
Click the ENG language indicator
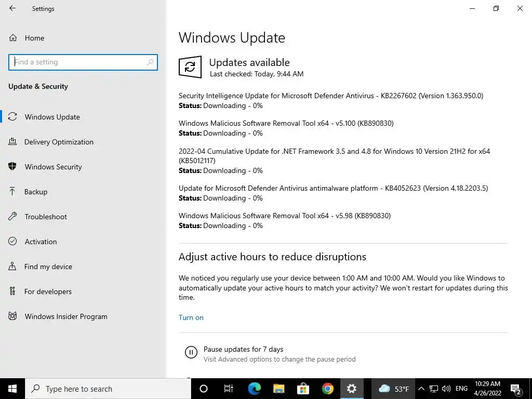pyautogui.click(x=461, y=389)
